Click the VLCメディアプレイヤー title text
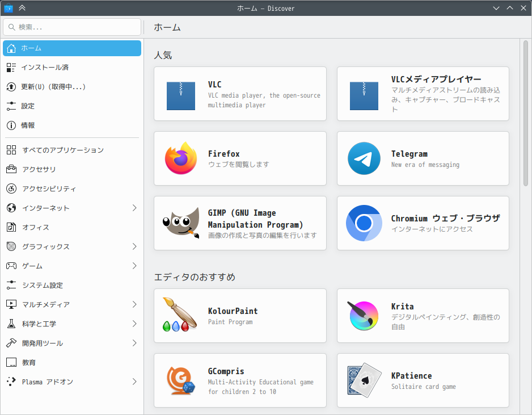 436,79
